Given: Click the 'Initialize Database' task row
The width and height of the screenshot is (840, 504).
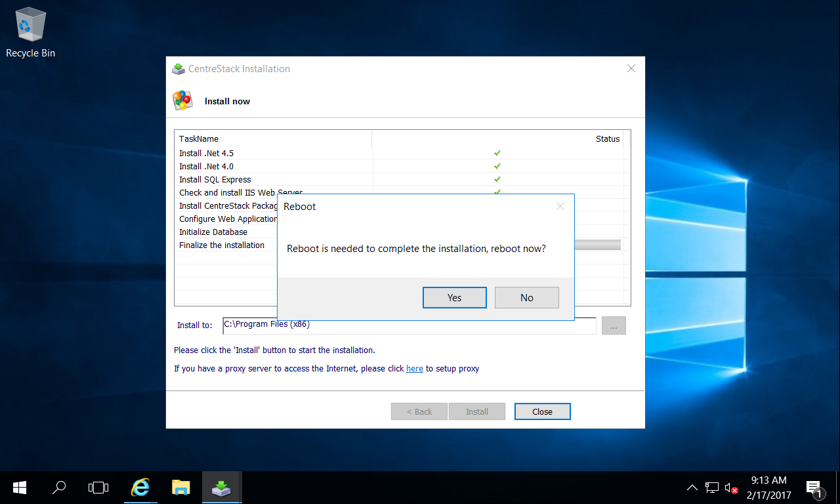Looking at the screenshot, I should click(226, 232).
